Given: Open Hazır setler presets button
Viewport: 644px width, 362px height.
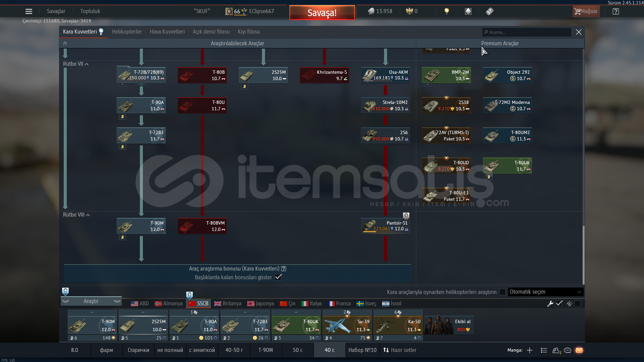Looking at the screenshot, I should 400,350.
